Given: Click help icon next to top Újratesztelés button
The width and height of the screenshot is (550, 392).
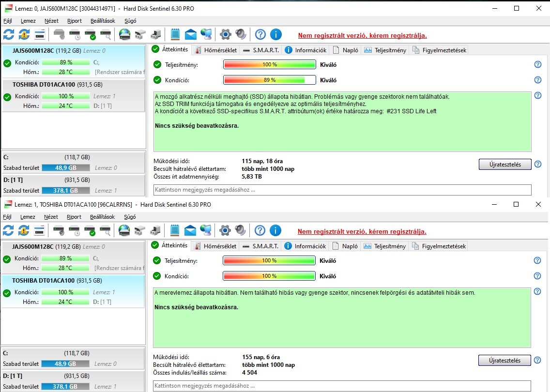Looking at the screenshot, I should (x=538, y=164).
